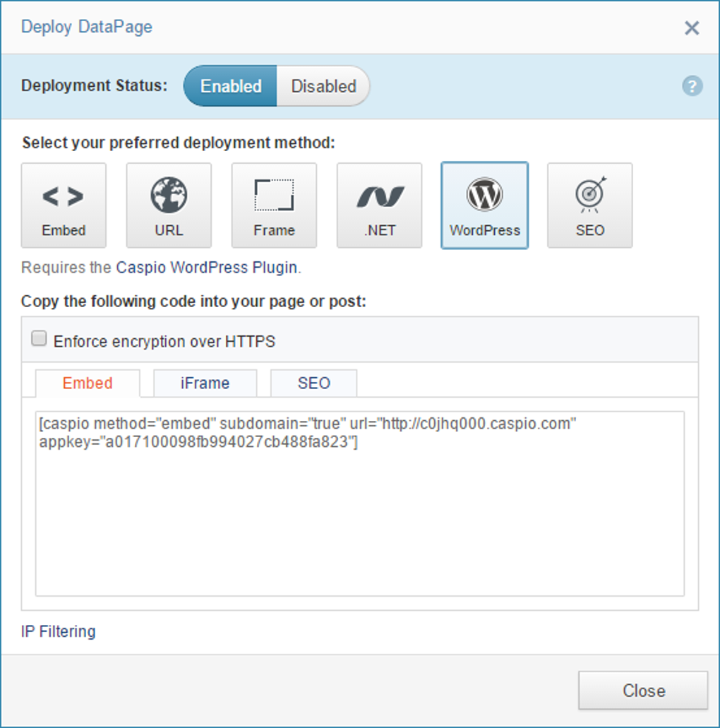Viewport: 720px width, 728px height.
Task: Switch Deployment Status to Disabled
Action: [323, 85]
